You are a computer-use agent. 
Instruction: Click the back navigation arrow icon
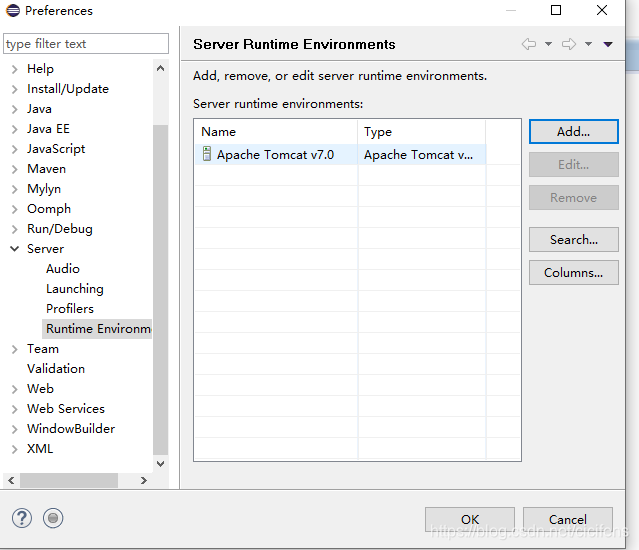tap(529, 44)
